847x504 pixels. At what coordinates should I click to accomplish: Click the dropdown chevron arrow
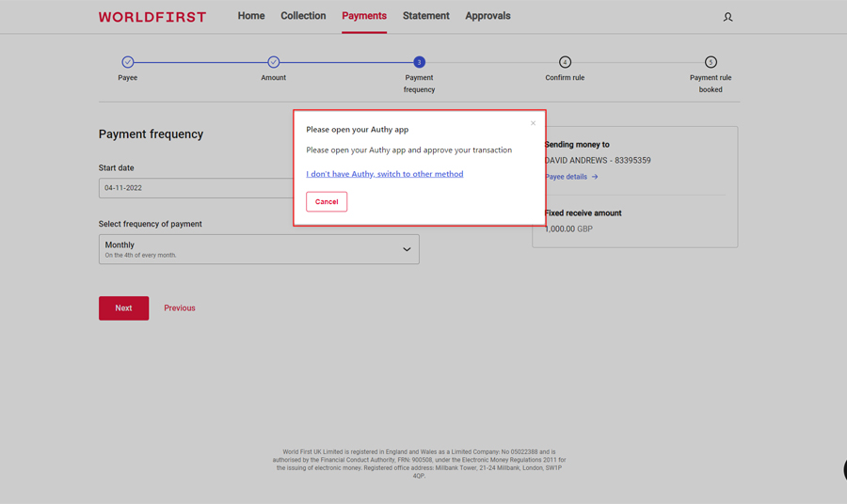click(407, 249)
